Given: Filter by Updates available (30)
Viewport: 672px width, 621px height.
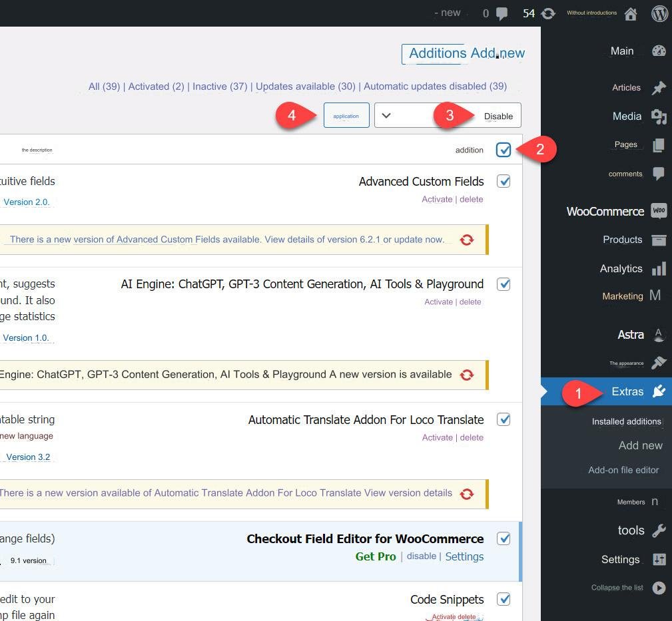Looking at the screenshot, I should tap(306, 87).
